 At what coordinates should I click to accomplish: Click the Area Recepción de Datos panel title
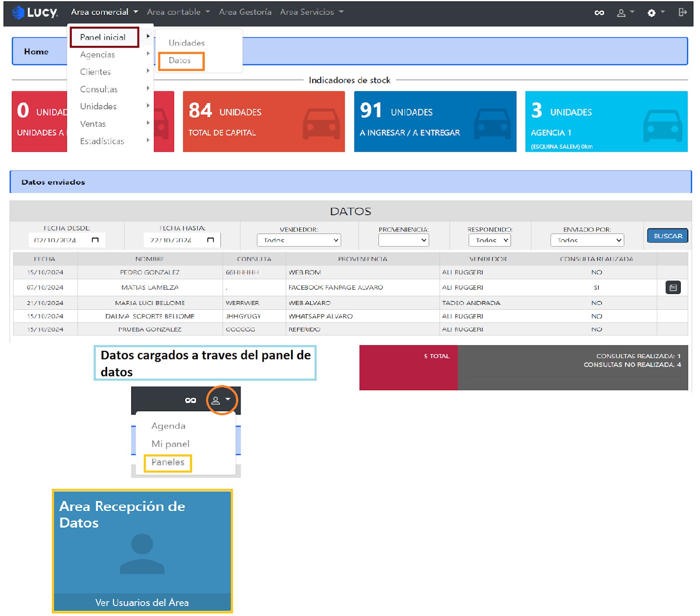[122, 514]
